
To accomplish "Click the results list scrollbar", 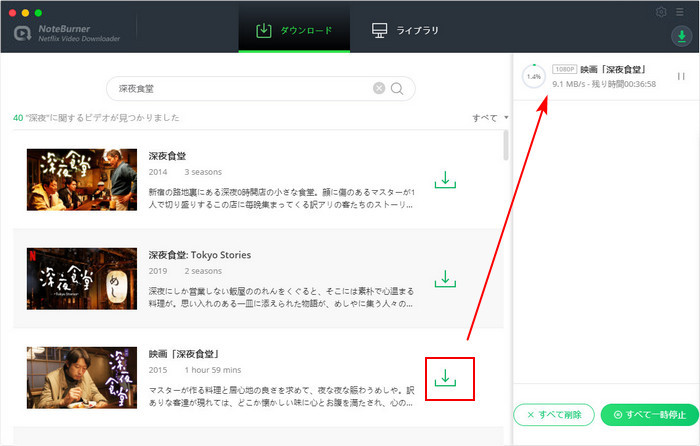I will click(506, 145).
